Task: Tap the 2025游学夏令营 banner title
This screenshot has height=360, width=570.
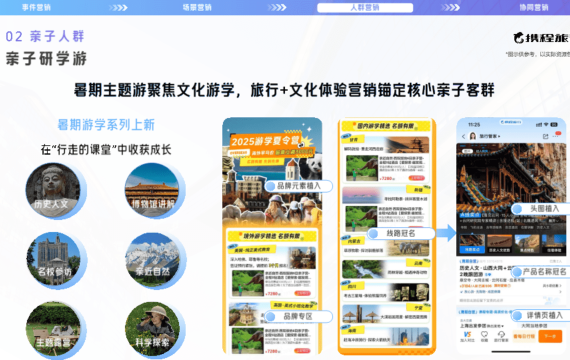Action: pos(266,141)
